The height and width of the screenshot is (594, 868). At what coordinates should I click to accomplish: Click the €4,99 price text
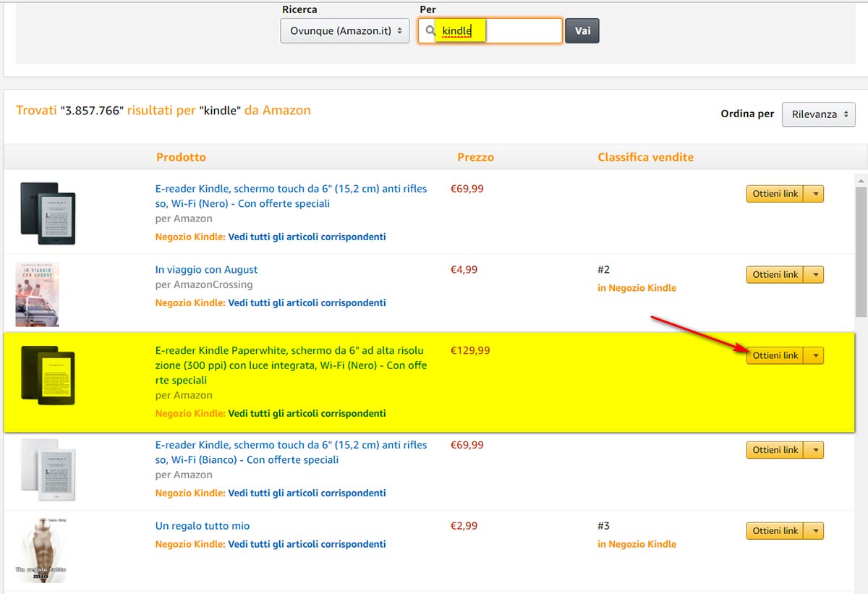464,270
